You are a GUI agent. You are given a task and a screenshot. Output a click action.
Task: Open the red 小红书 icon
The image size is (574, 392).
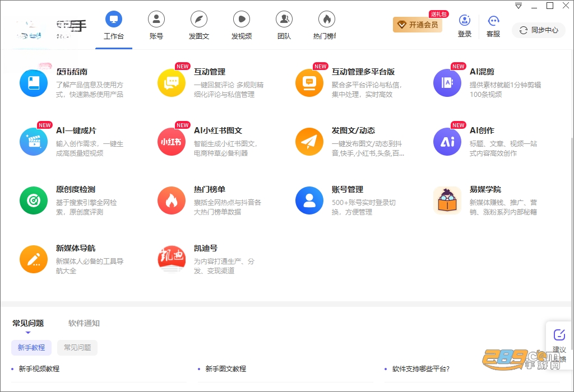pos(172,142)
